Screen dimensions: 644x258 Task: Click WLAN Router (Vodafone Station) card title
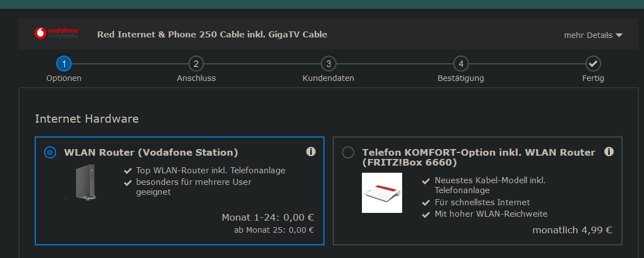pos(151,152)
